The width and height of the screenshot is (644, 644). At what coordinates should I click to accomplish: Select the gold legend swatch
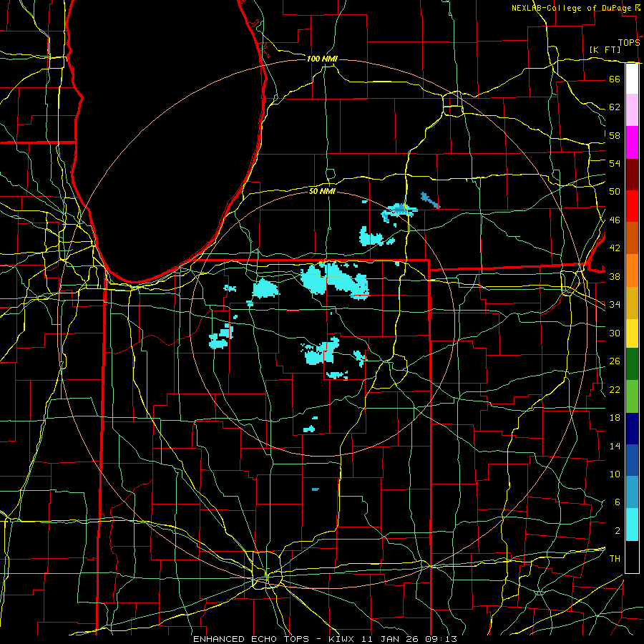tap(632, 302)
